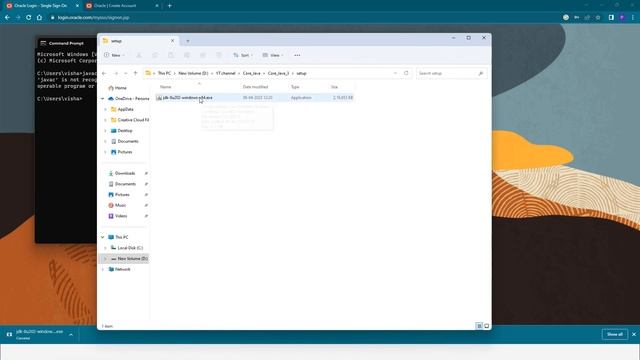Screen dimensions: 640x360
Task: Reload the Oracle login page
Action: 29,18
